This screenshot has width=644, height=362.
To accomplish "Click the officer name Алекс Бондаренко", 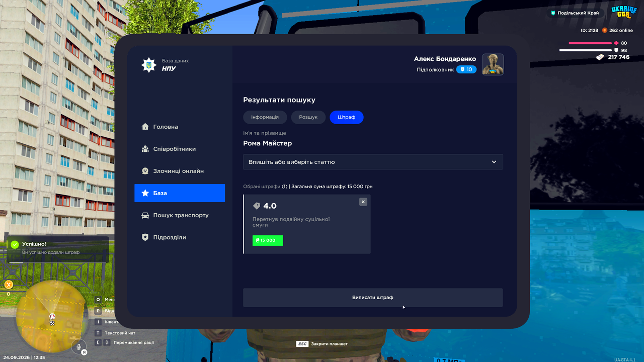I will click(445, 59).
